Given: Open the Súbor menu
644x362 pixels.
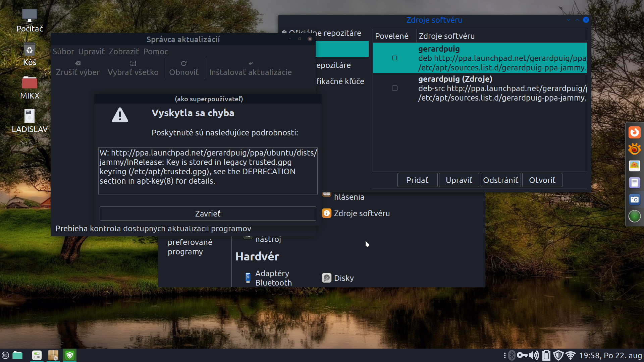Looking at the screenshot, I should 63,52.
